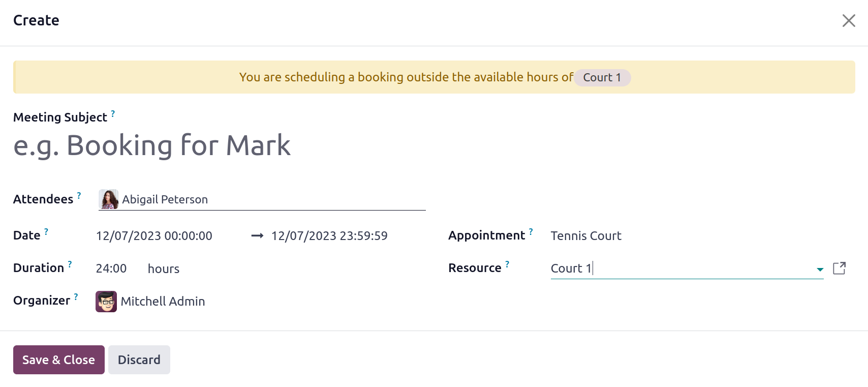868x387 pixels.
Task: Open Court 1 resource external link icon
Action: click(839, 269)
